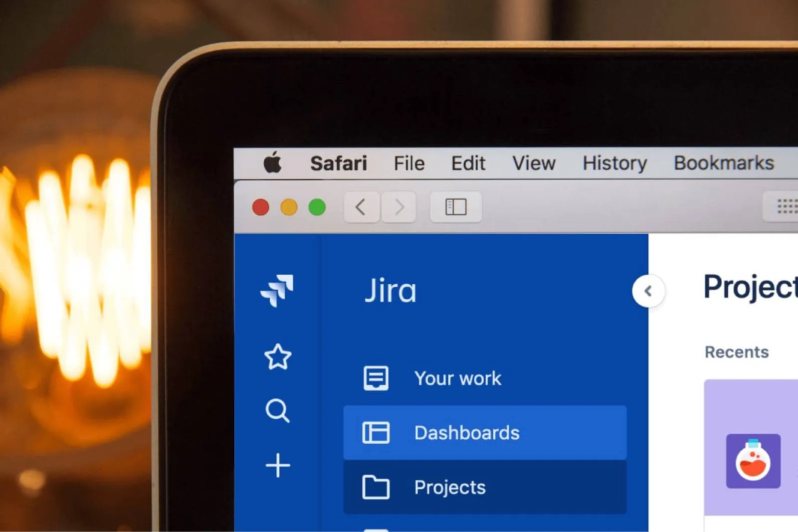Open the Bookmarks menu
This screenshot has width=798, height=532.
724,163
